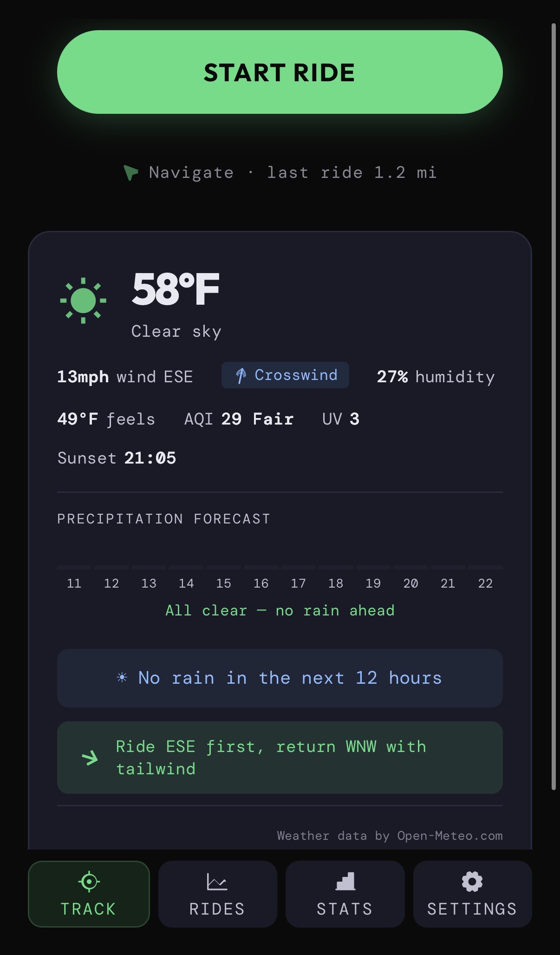The width and height of the screenshot is (560, 955).
Task: Switch to the SETTINGS tab
Action: point(472,894)
